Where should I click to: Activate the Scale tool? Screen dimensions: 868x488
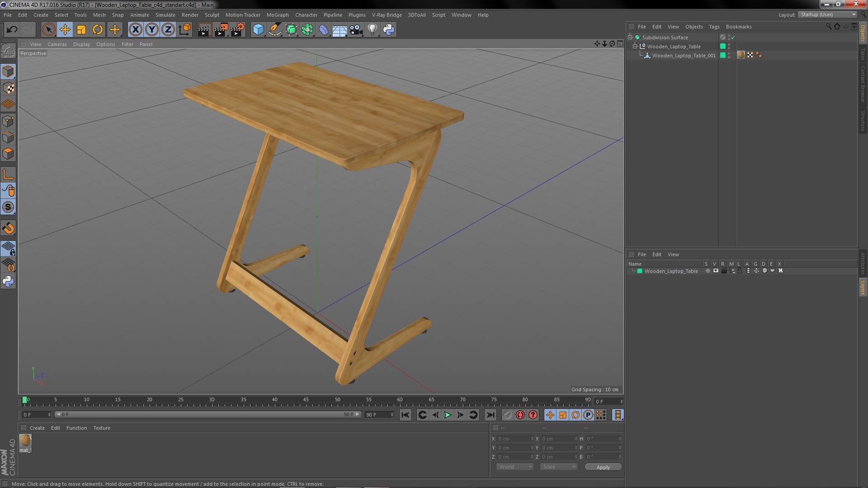click(81, 30)
